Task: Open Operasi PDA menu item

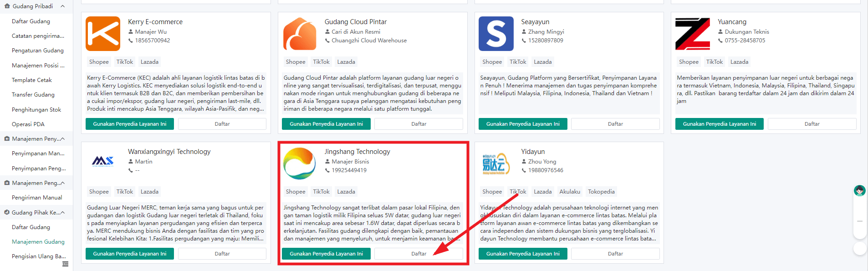Action: tap(28, 124)
